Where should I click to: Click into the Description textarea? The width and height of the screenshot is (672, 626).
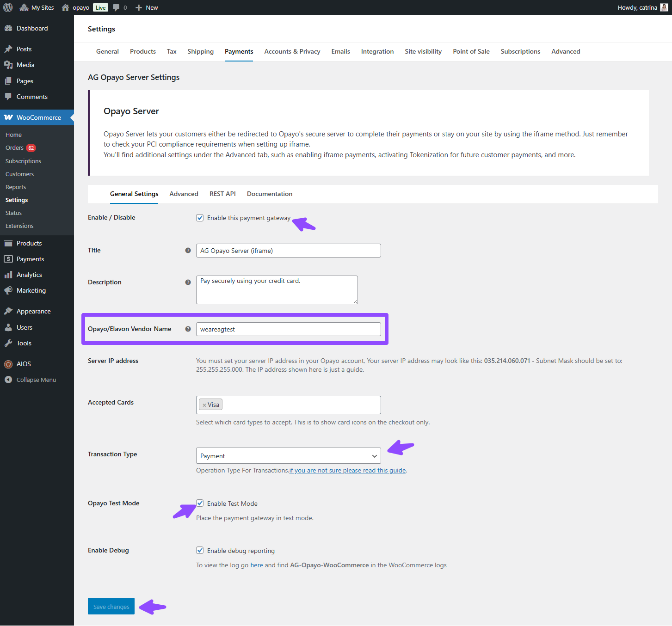277,290
